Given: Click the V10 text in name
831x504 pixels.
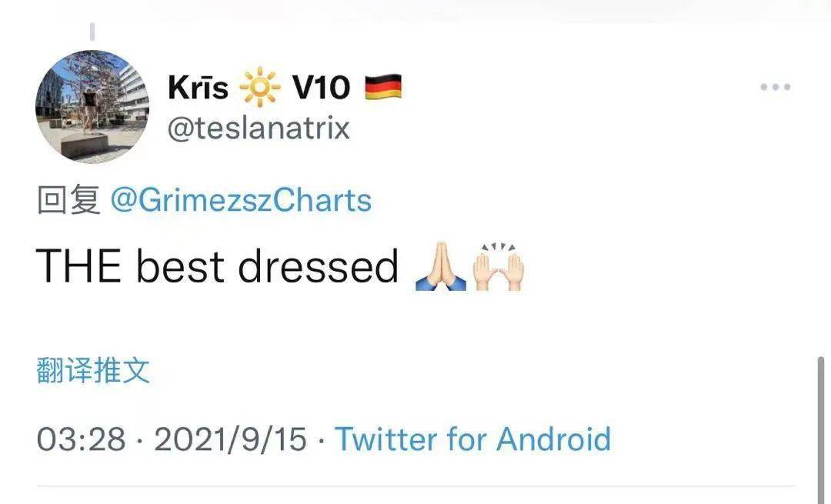Looking at the screenshot, I should (x=321, y=89).
